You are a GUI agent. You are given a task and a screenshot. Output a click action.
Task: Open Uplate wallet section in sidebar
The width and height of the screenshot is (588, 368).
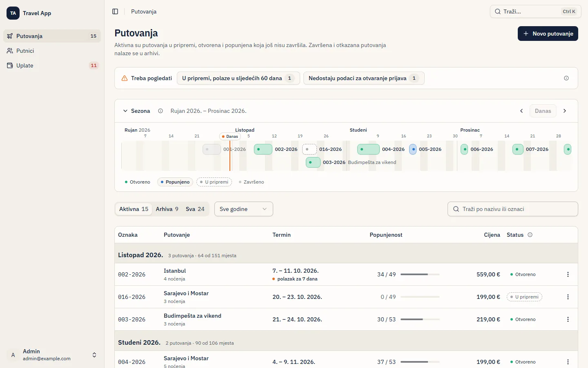tap(52, 65)
